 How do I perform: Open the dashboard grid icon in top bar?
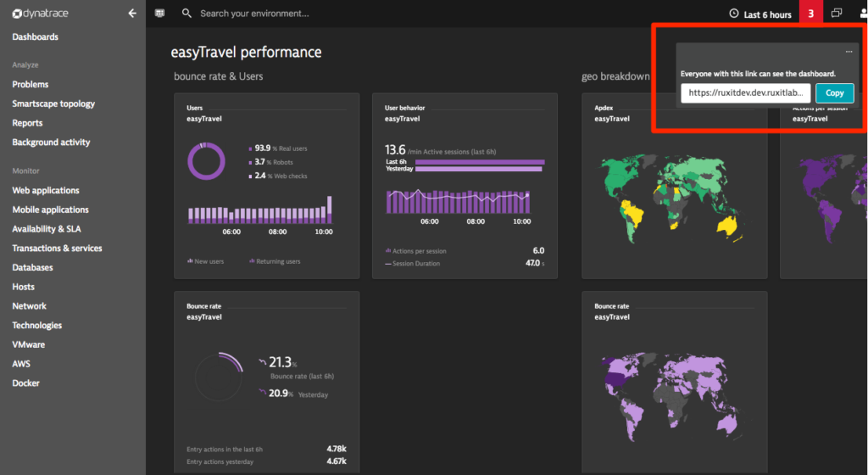(x=159, y=14)
